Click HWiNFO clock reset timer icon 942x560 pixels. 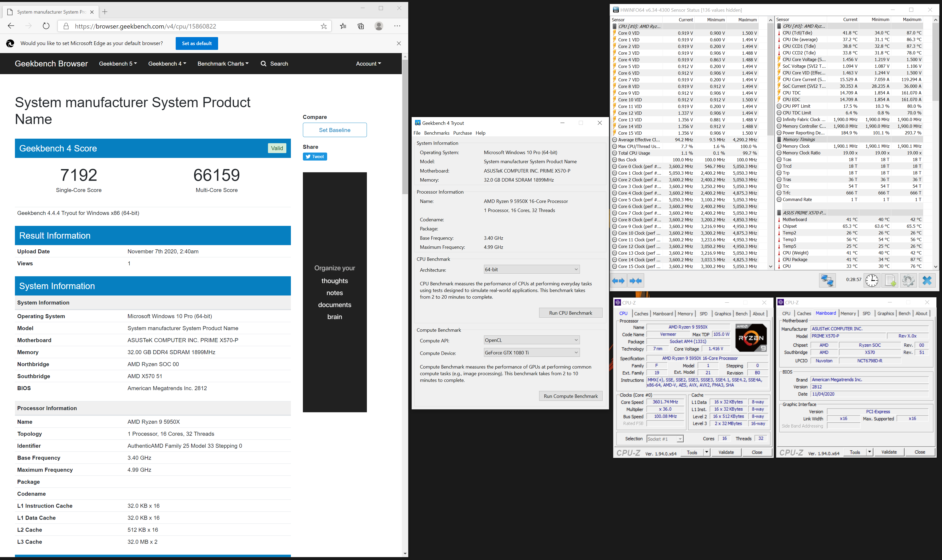(871, 280)
